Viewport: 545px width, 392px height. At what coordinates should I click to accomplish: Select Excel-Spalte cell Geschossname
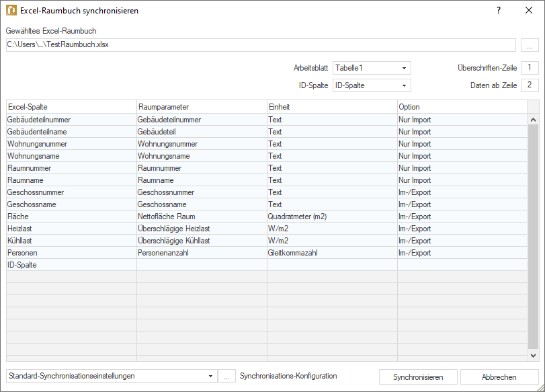(x=71, y=204)
